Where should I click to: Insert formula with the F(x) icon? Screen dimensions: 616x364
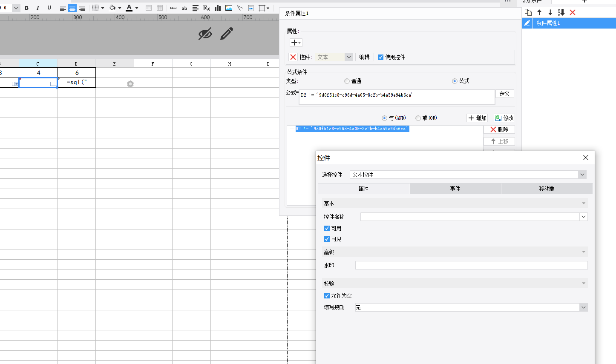click(x=207, y=8)
